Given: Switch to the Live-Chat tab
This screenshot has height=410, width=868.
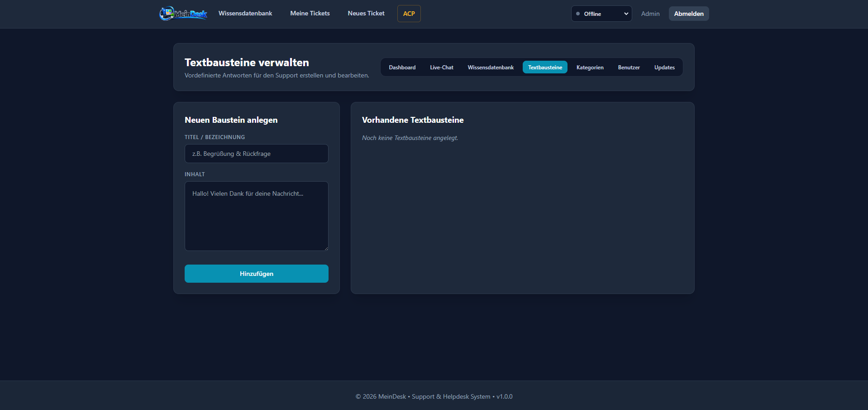Looking at the screenshot, I should (x=442, y=67).
